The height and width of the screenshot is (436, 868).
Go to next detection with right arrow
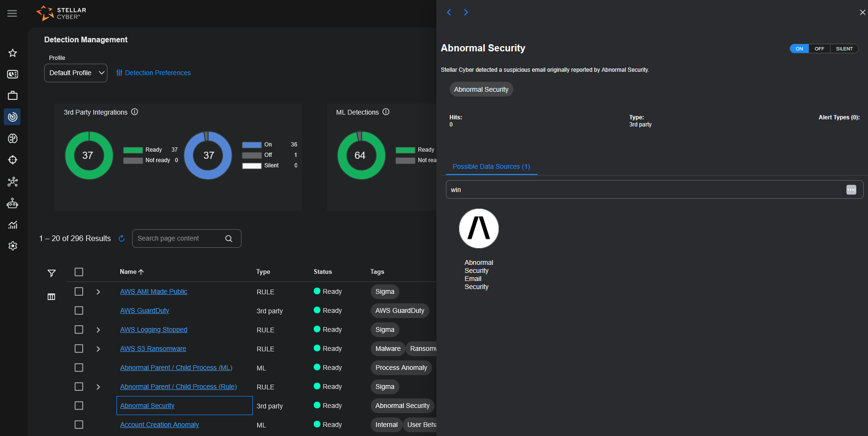click(x=466, y=12)
